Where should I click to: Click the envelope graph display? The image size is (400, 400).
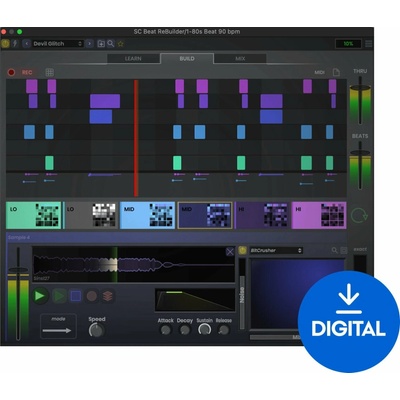(195, 300)
